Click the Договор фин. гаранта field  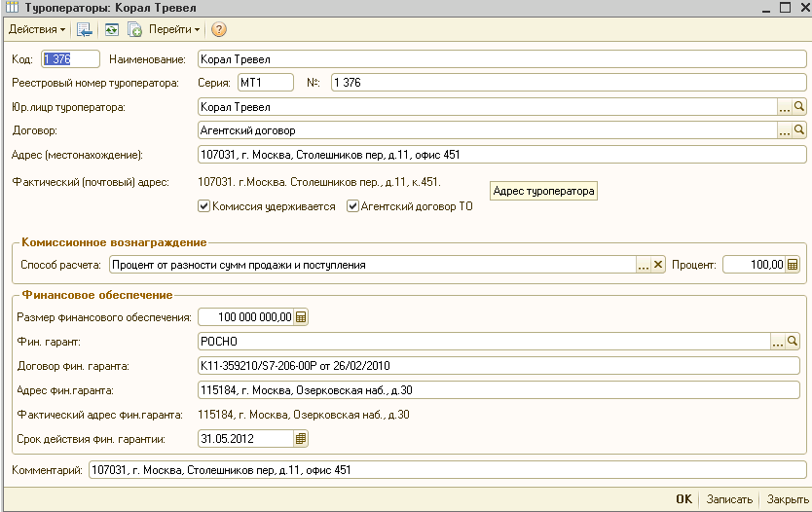(x=498, y=365)
